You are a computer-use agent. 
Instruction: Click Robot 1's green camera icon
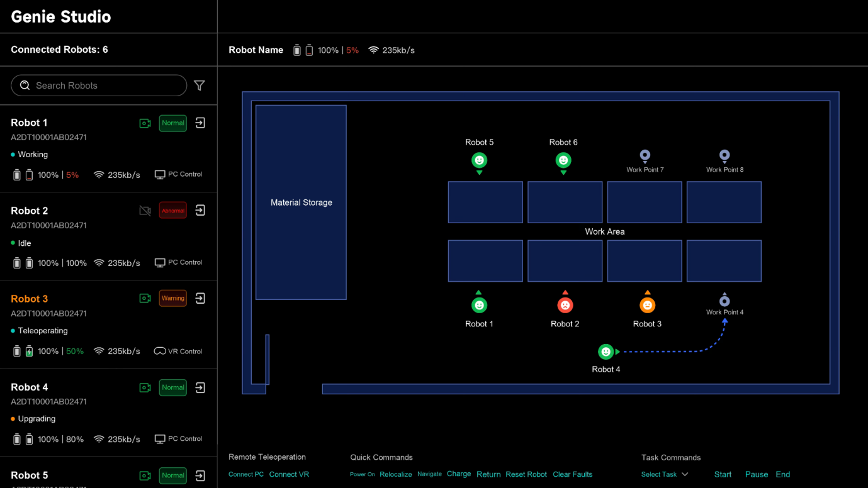tap(145, 123)
